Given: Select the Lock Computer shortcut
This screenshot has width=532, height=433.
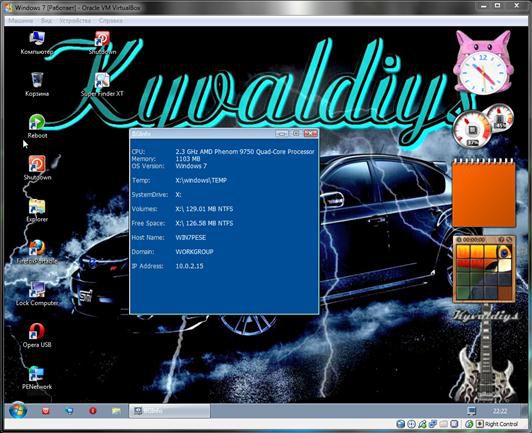Looking at the screenshot, I should [37, 294].
